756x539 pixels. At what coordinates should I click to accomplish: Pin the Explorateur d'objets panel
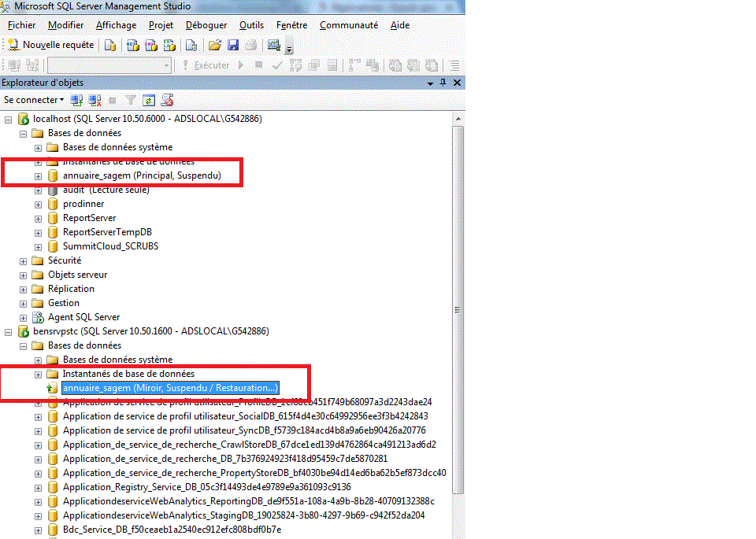[443, 83]
